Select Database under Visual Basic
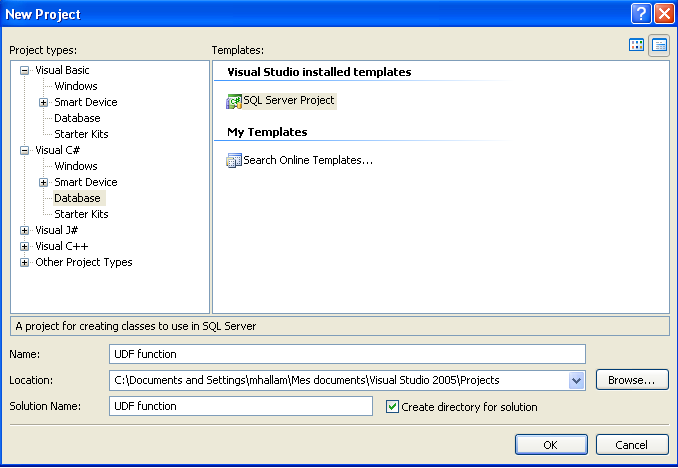The width and height of the screenshot is (678, 468). 77,118
